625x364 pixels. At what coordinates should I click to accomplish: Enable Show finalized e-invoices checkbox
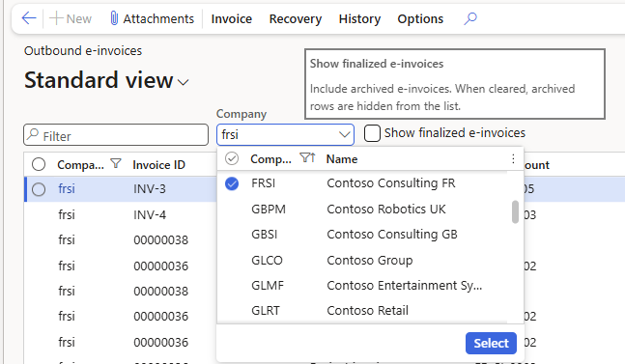tap(372, 133)
